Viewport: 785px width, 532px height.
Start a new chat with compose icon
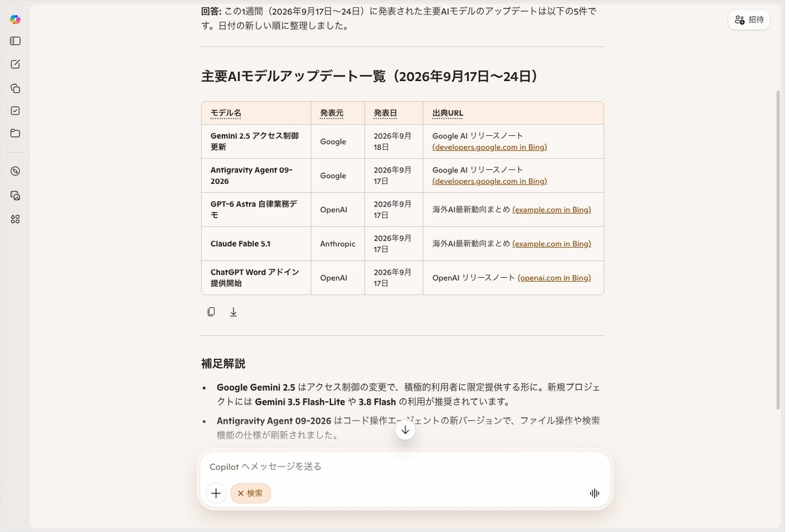15,64
